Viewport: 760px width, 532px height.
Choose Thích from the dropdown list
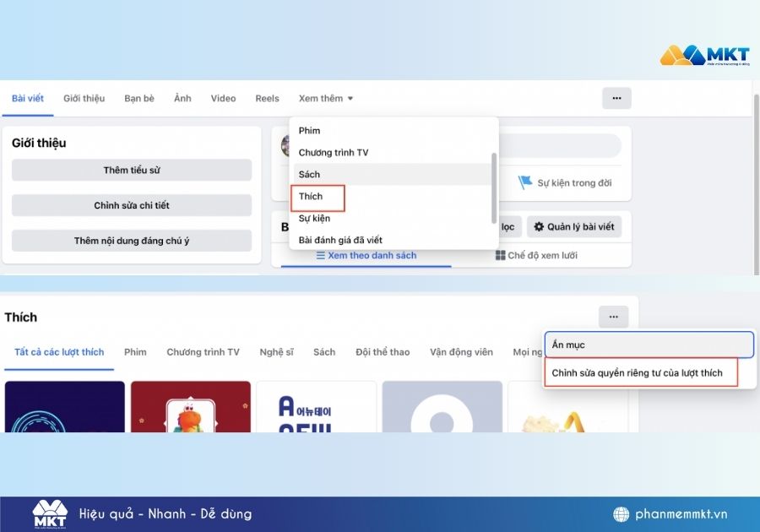[x=311, y=196]
